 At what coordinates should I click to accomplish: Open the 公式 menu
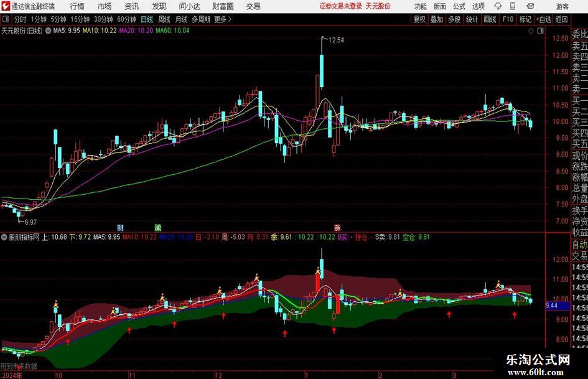[x=459, y=6]
